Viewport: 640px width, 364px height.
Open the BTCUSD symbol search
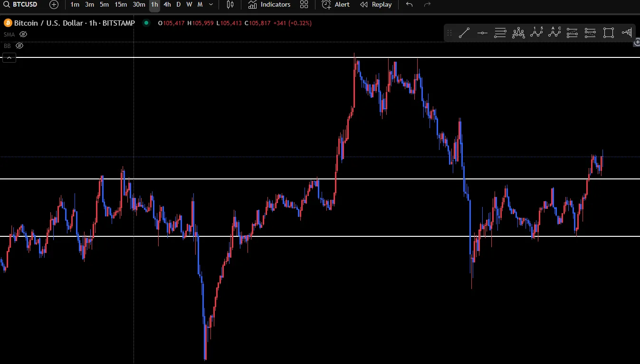click(20, 5)
